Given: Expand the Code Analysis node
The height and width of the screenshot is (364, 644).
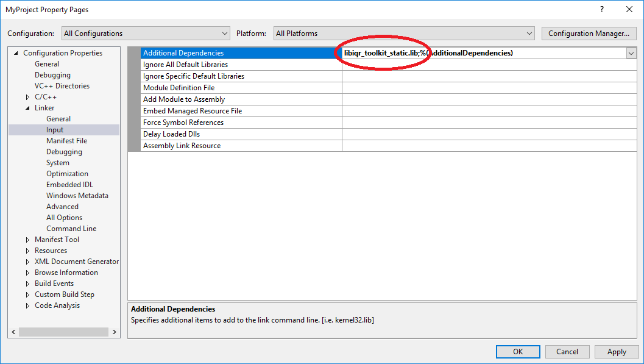Looking at the screenshot, I should click(27, 305).
